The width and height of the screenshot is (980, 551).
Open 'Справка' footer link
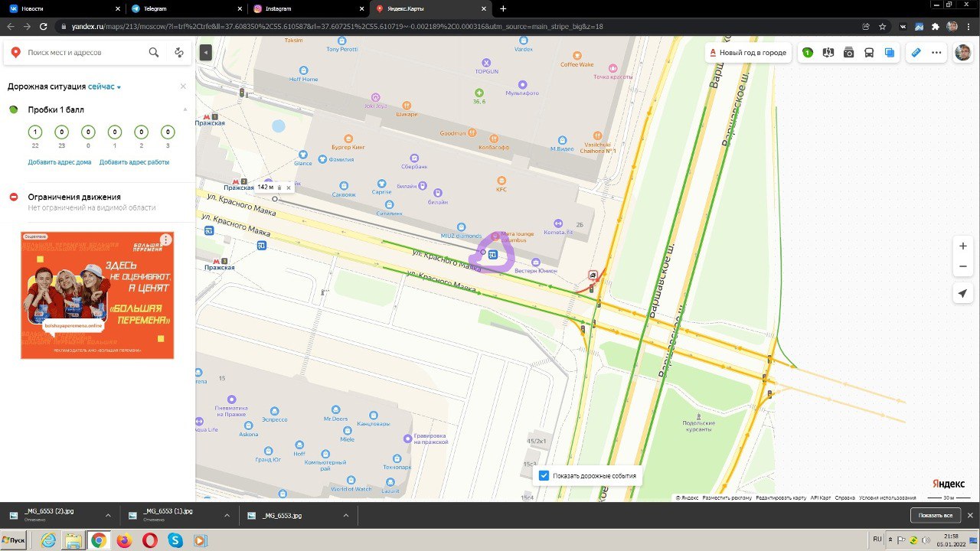[844, 497]
